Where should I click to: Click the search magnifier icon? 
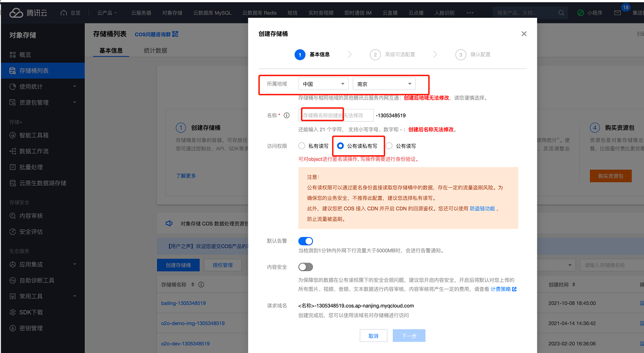pyautogui.click(x=561, y=13)
